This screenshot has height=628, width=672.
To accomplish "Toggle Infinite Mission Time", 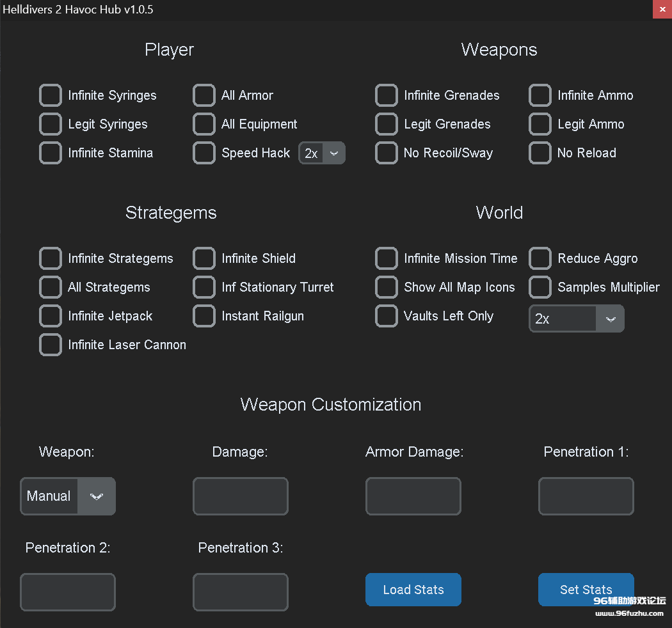I will tap(387, 258).
